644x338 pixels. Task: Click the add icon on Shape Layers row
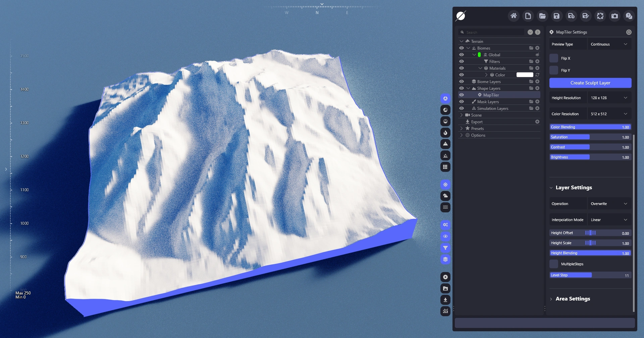tap(537, 88)
